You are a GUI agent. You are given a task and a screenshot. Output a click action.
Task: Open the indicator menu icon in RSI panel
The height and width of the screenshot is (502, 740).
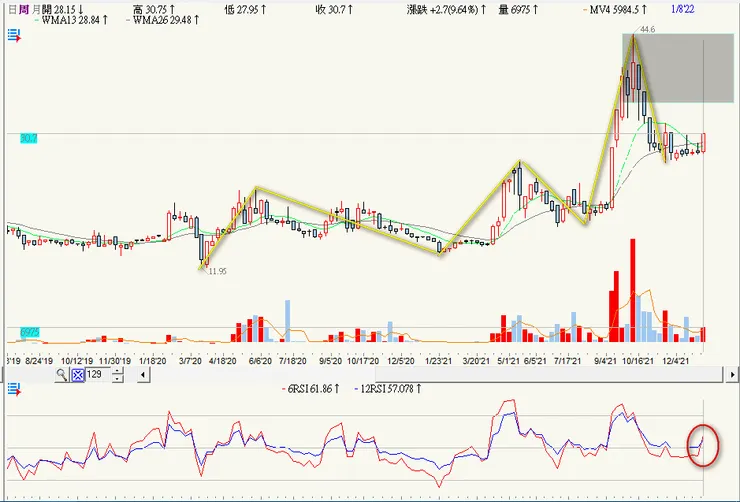click(x=15, y=390)
